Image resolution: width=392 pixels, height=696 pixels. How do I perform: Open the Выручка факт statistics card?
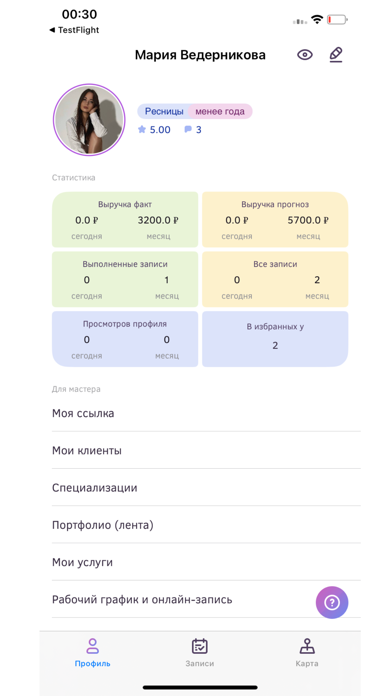click(125, 219)
